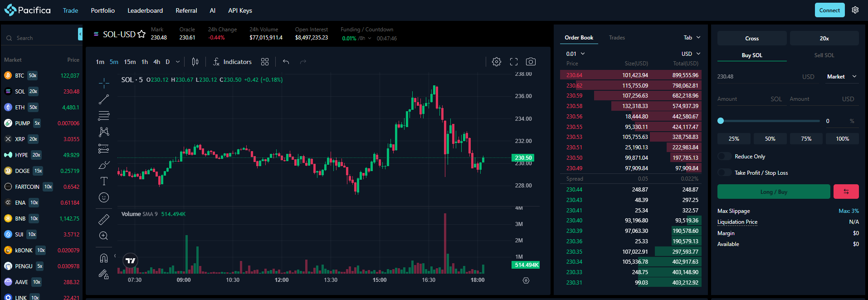Screen dimensions: 868x300
Task: Toggle Take Profit / Stop Loss
Action: point(724,173)
